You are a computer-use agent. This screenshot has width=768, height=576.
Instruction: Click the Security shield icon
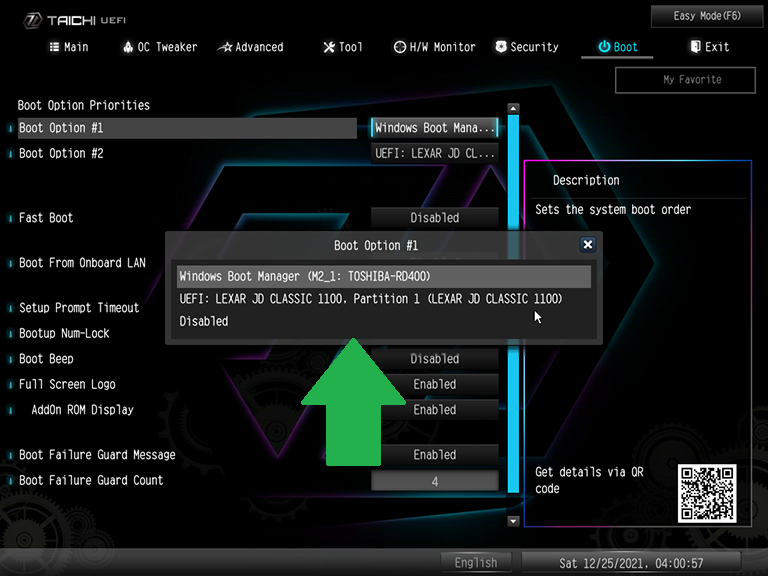(501, 47)
